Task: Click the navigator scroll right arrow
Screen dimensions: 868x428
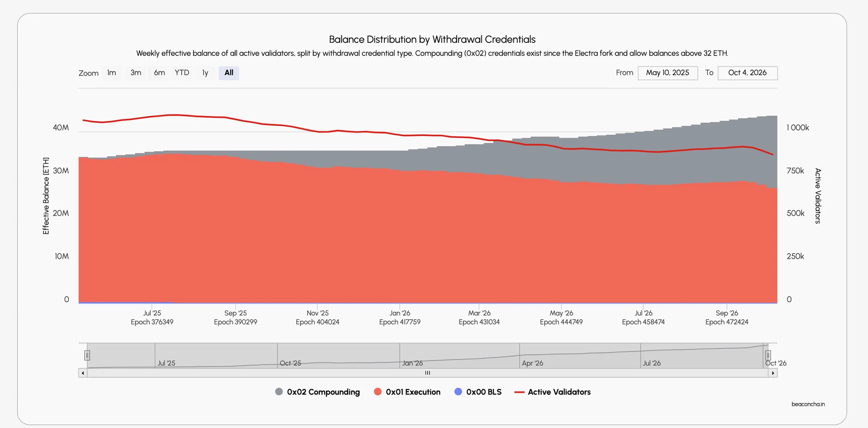Action: click(773, 373)
